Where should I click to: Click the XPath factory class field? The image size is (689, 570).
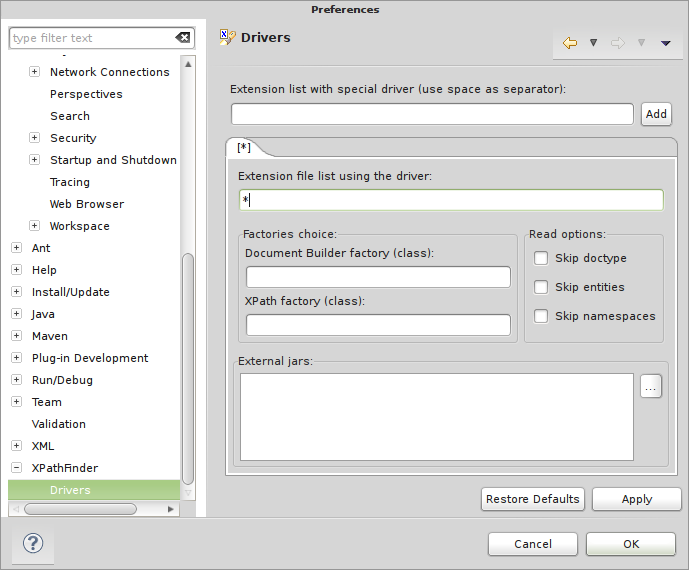pyautogui.click(x=378, y=325)
